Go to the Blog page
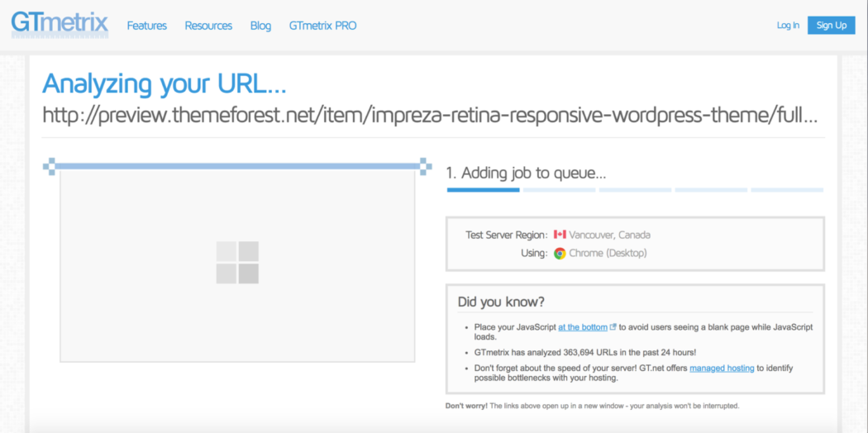Image resolution: width=868 pixels, height=433 pixels. 260,26
